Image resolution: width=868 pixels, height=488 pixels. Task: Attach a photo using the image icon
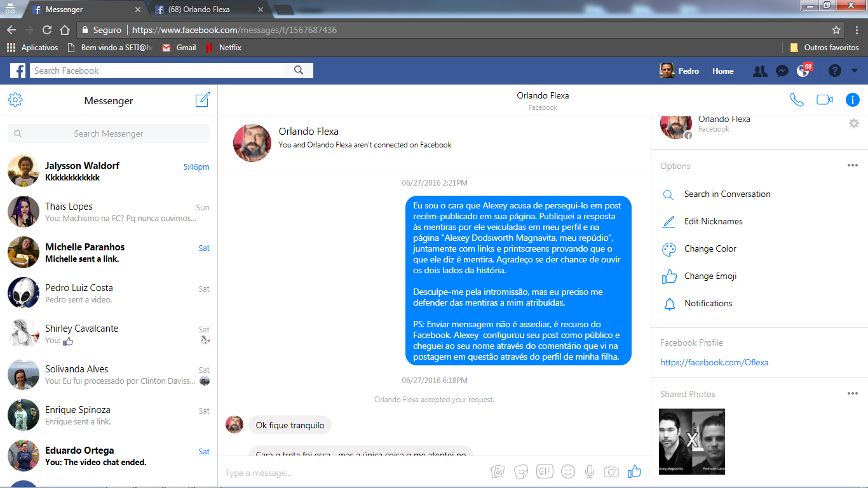point(498,471)
